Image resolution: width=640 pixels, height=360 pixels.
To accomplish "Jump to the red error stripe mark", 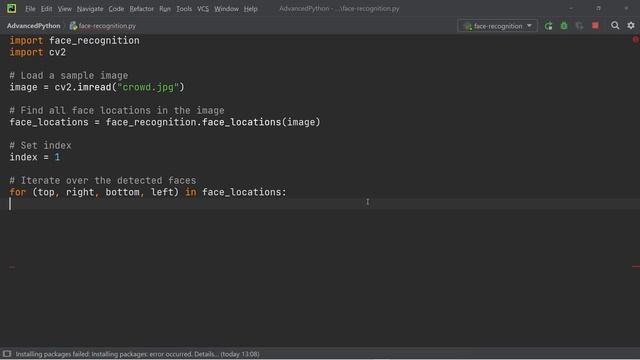I will 636,267.
